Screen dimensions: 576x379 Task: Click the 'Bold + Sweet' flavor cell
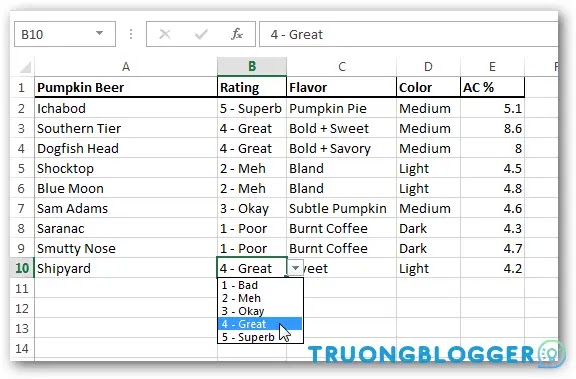click(342, 128)
